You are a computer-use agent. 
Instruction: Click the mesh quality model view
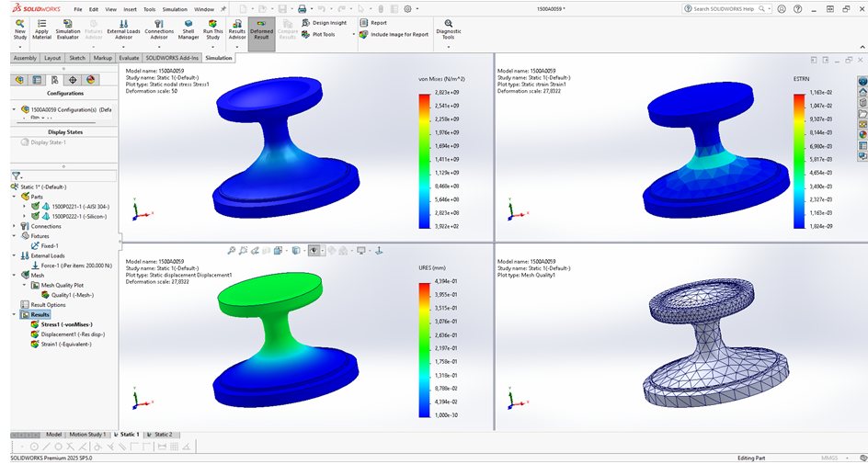tap(716, 341)
